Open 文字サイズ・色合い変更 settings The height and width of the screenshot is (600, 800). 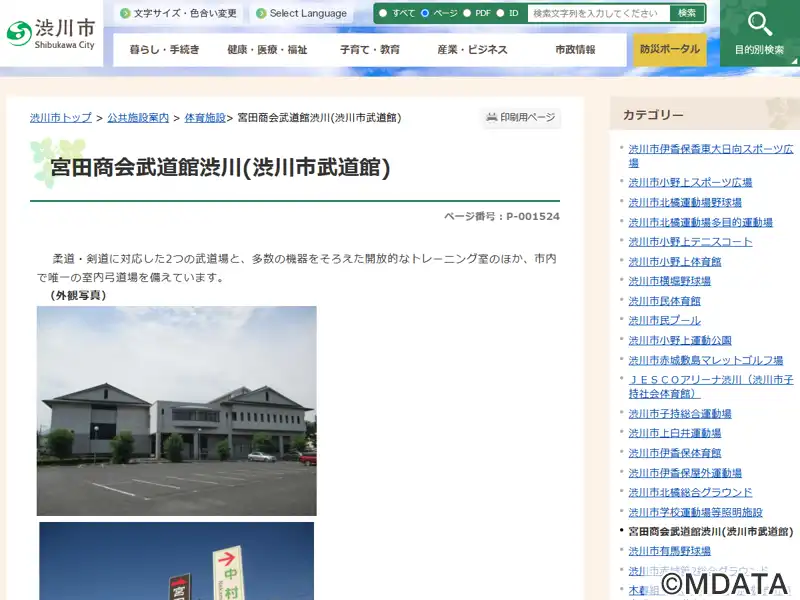click(x=178, y=14)
